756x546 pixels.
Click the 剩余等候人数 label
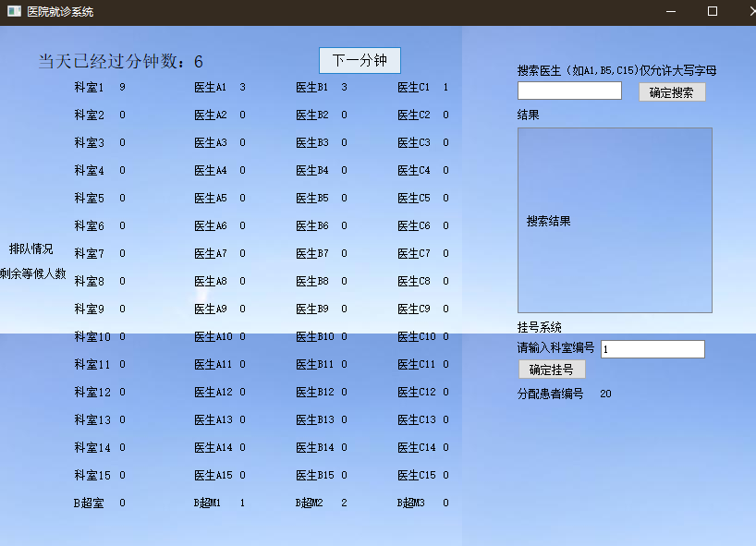[x=33, y=273]
